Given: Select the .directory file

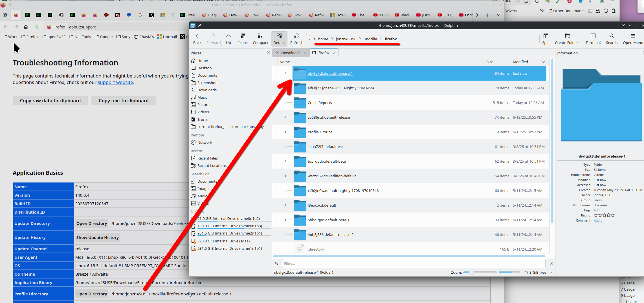Looking at the screenshot, I should pyautogui.click(x=316, y=249).
